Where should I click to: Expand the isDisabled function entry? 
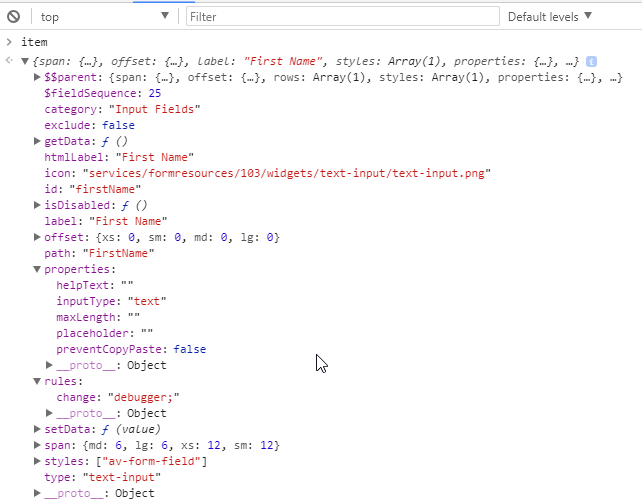[38, 205]
